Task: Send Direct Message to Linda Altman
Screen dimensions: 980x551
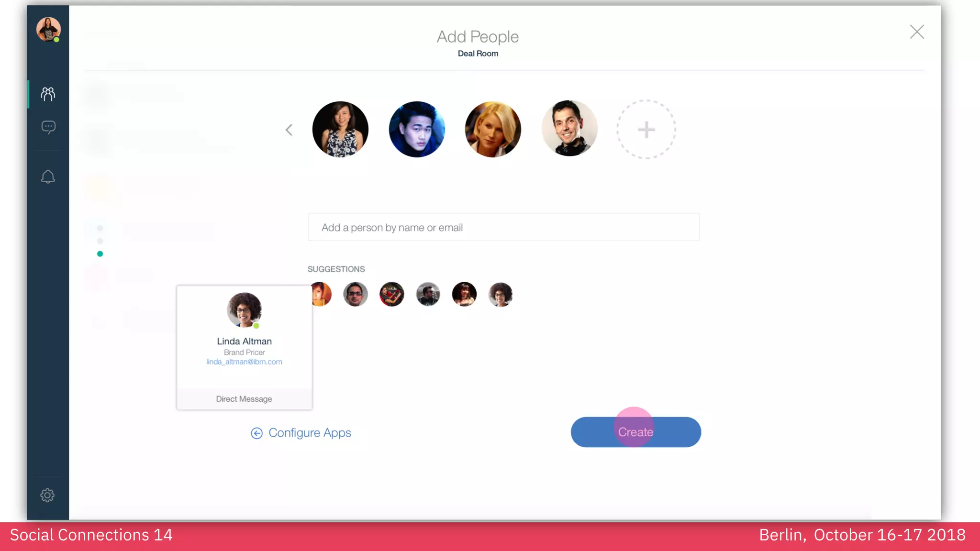Action: coord(244,399)
